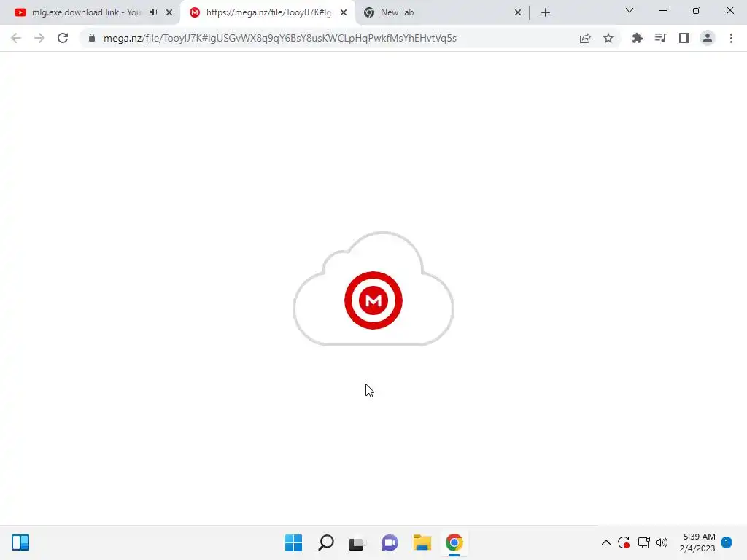Go back to the previous page
747x560 pixels.
(x=16, y=38)
